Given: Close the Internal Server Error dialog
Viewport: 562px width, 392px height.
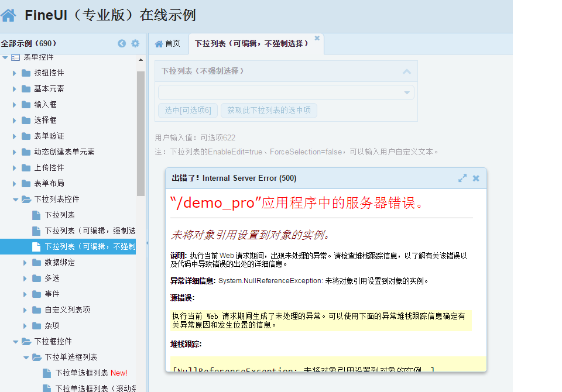Looking at the screenshot, I should [x=476, y=178].
